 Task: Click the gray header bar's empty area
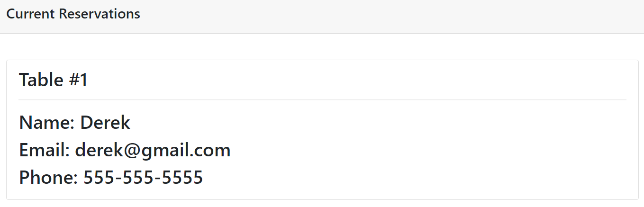[x=389, y=17]
